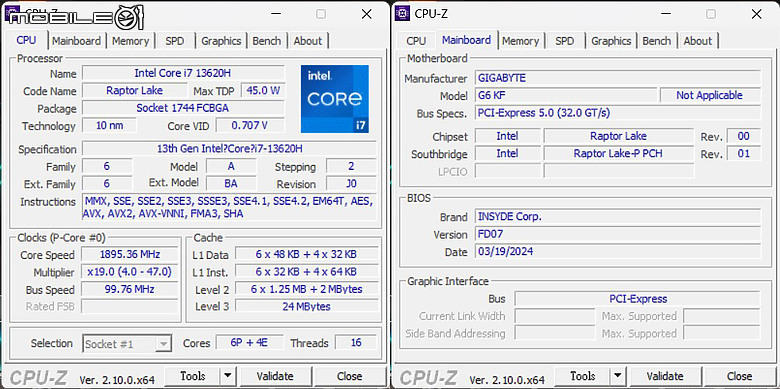Click the Code Name value Raptor Lake
780x389 pixels.
tap(134, 91)
